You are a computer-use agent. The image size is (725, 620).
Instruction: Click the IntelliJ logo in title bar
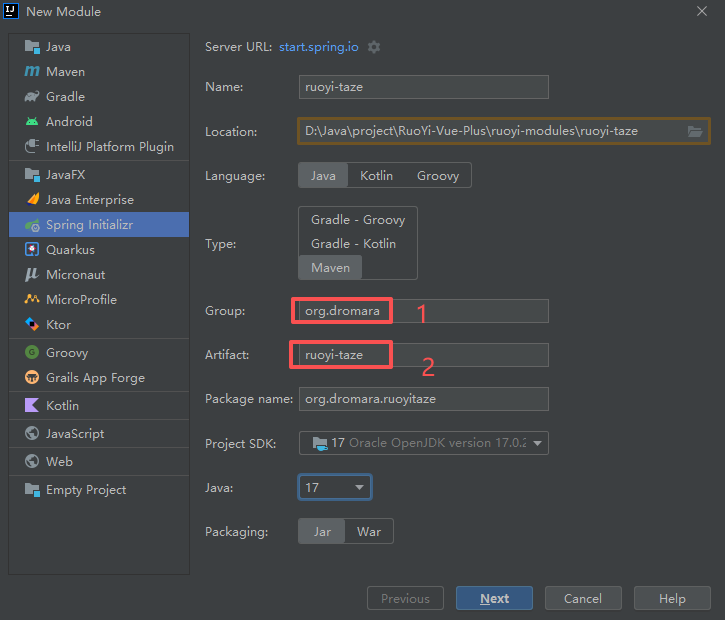(x=11, y=11)
